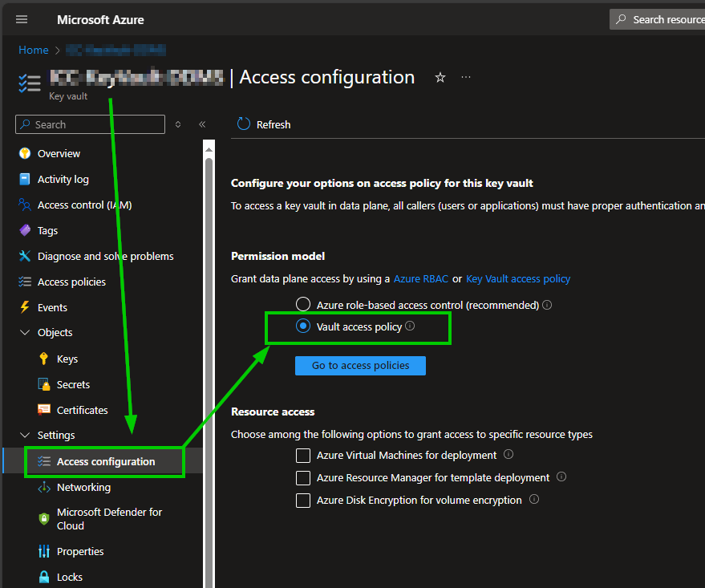Select Azure role-based access control radio
Viewport: 705px width, 588px height.
point(303,304)
